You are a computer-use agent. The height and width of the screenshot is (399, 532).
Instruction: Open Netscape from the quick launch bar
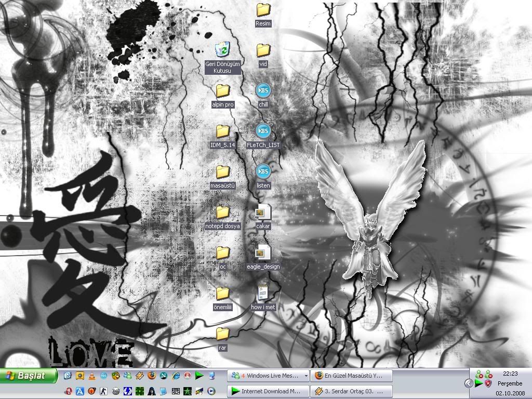click(x=163, y=376)
